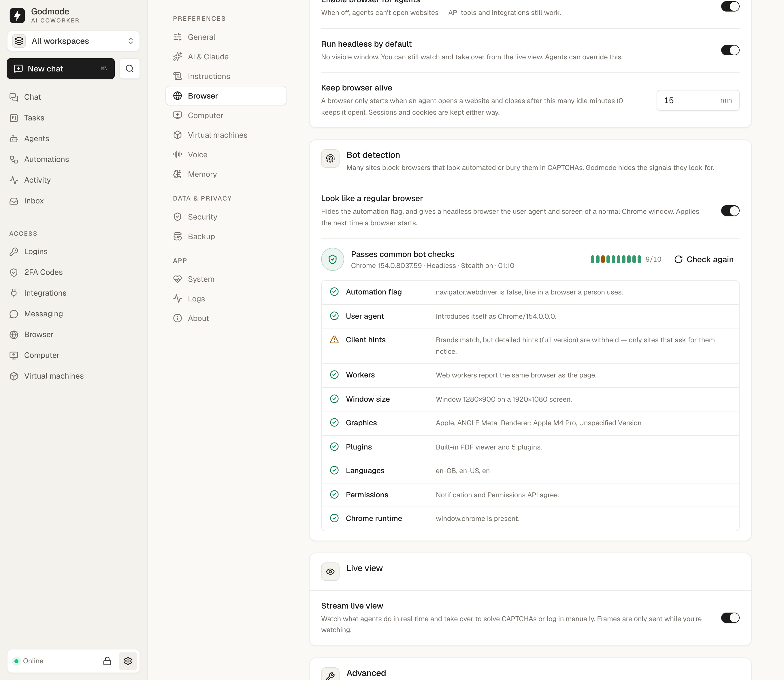Click the lock icon in status bar
The height and width of the screenshot is (680, 784).
pos(107,661)
